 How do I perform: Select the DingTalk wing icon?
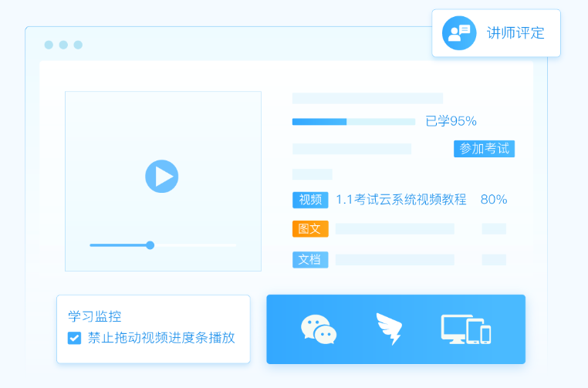pyautogui.click(x=388, y=329)
